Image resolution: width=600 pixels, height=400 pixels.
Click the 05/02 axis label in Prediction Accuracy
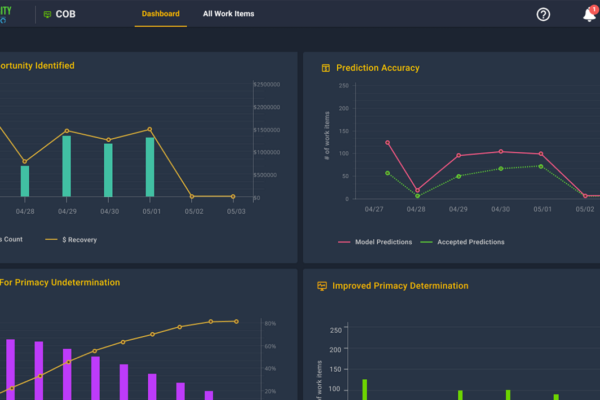[585, 209]
